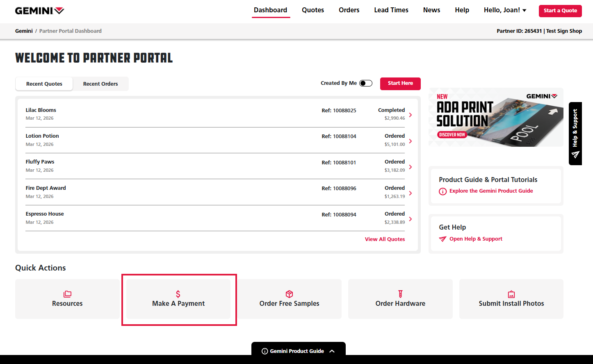
Task: Click the Start a Quote button
Action: [560, 11]
